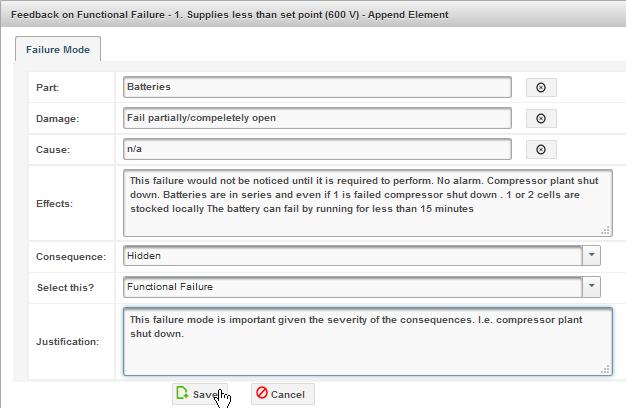The image size is (626, 408).
Task: Expand the Consequence dropdown arrow
Action: 593,255
